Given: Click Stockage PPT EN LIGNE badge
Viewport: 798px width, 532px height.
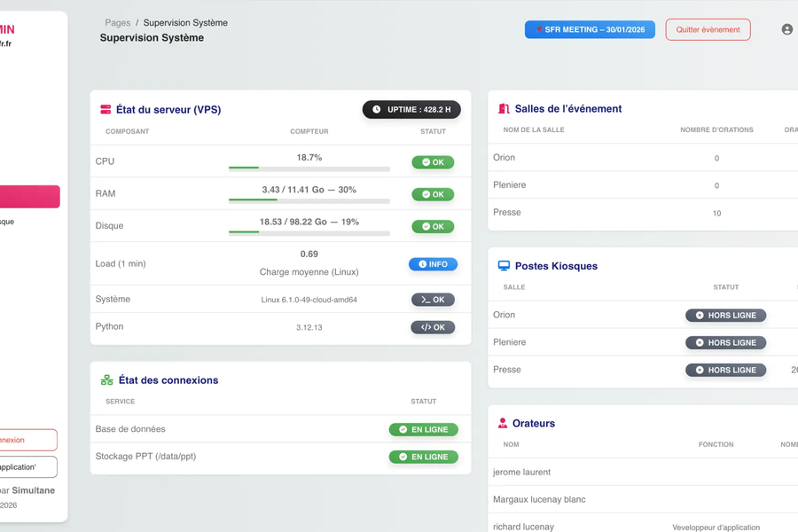Looking at the screenshot, I should point(424,458).
